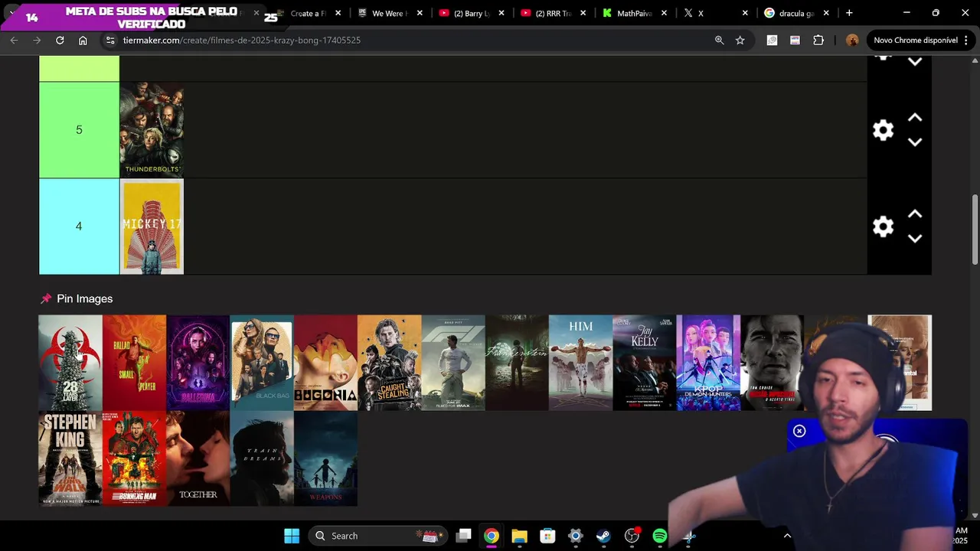Select the KPop Demon Hunters poster
The height and width of the screenshot is (551, 980).
click(708, 363)
